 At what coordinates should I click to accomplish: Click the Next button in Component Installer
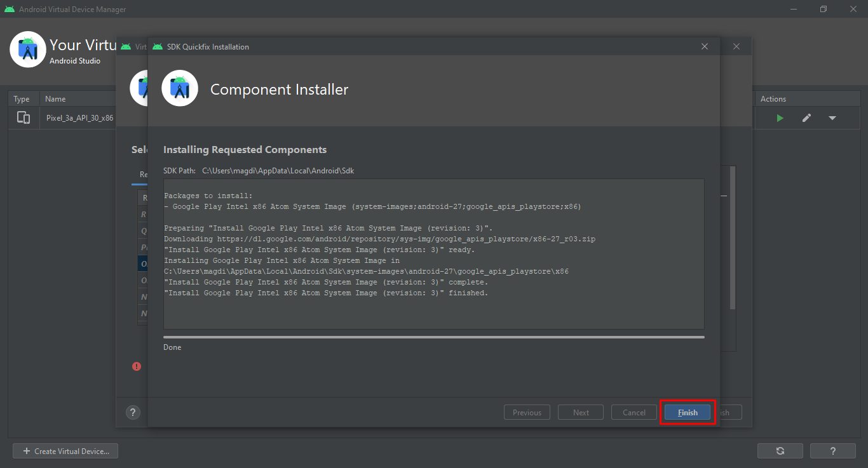pos(581,413)
